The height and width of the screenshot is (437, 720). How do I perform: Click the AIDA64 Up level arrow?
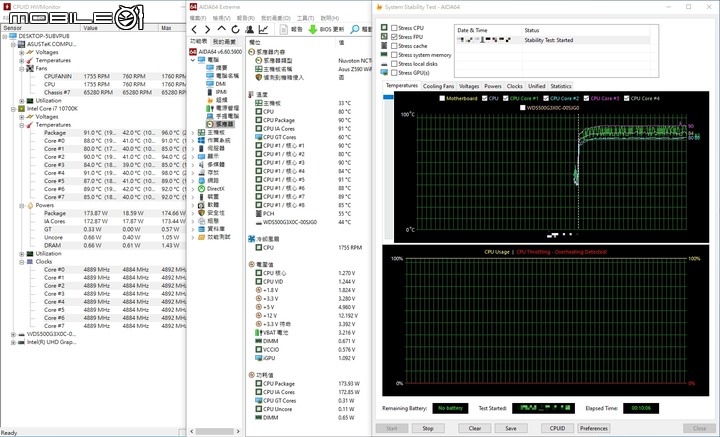(x=221, y=29)
